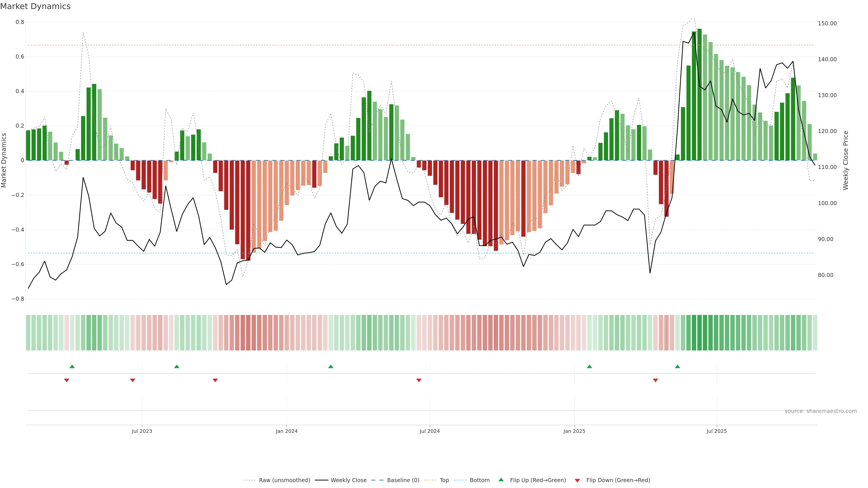Click the last green Flip Up marker before Jul 2025

[677, 366]
